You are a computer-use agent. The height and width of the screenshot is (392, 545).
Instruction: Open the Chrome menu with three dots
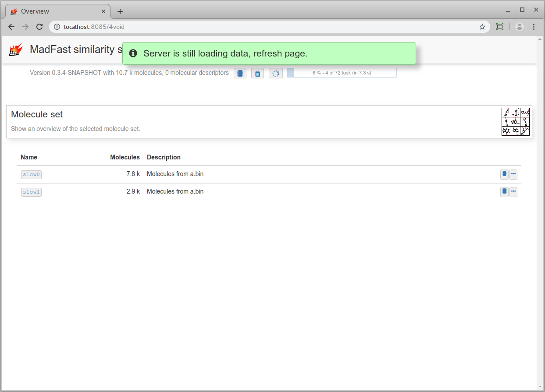click(534, 27)
